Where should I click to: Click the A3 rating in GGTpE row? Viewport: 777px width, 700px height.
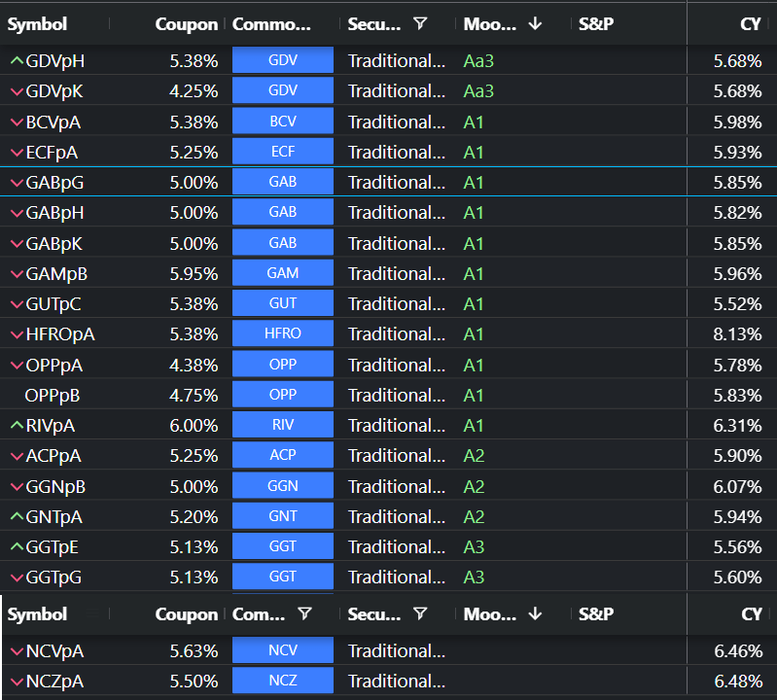[474, 547]
